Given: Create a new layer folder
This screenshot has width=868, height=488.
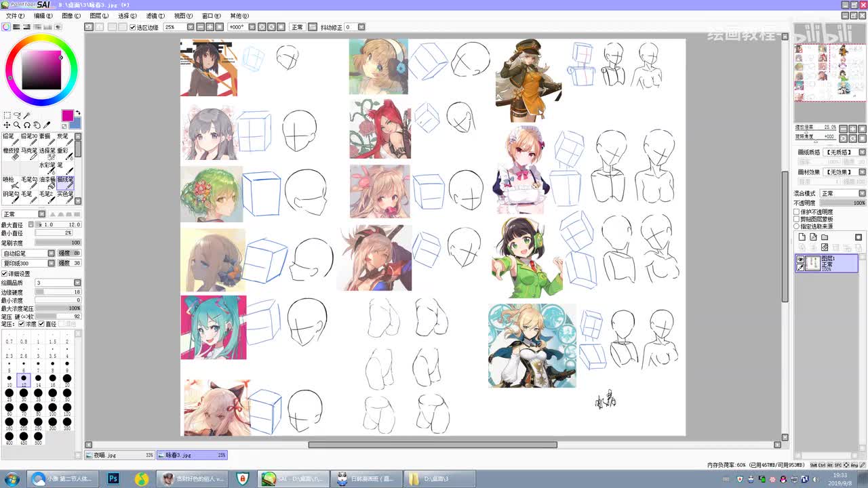Looking at the screenshot, I should click(x=825, y=237).
